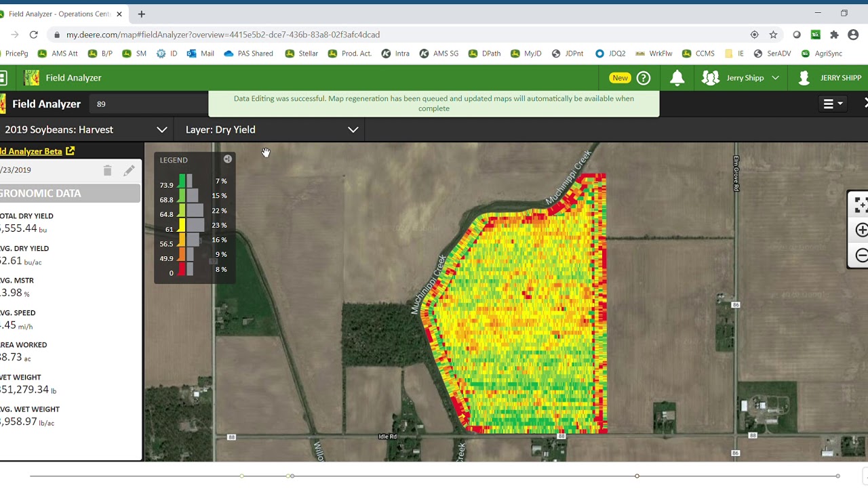
Task: Select the orange 49.9 legend swatch
Action: [182, 254]
